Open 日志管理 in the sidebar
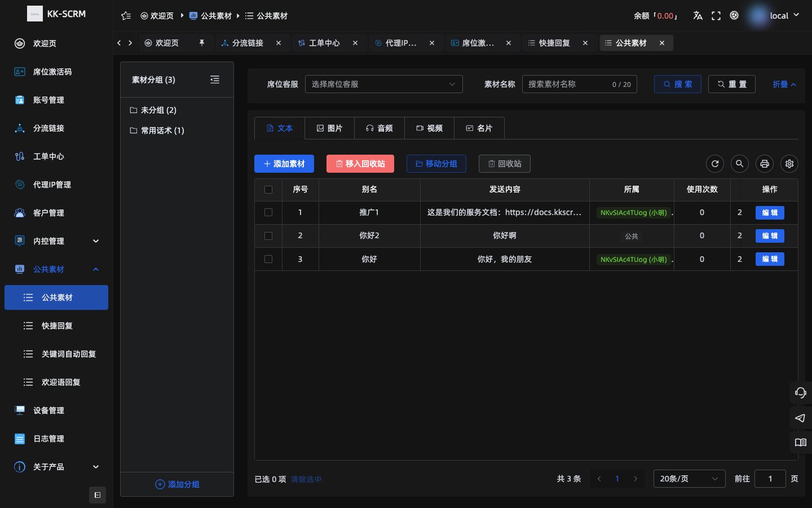Screen dimensions: 812x508 pyautogui.click(x=56, y=439)
